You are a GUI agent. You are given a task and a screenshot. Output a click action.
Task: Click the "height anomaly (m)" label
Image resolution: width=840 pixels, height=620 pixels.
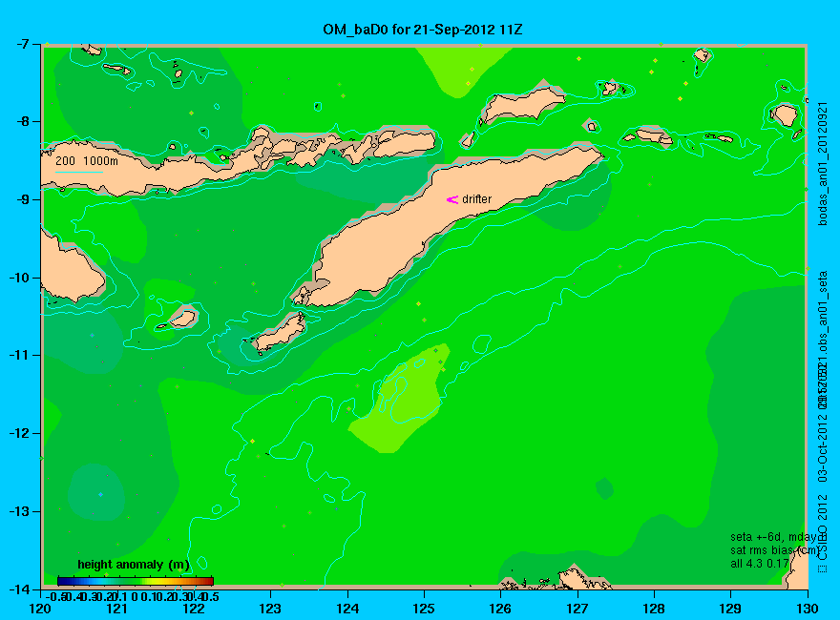point(134,565)
